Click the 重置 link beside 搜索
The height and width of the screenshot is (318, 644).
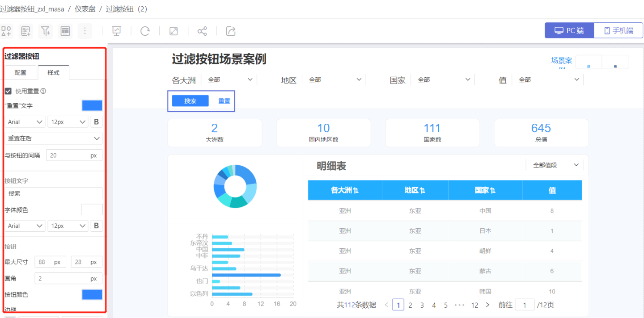pos(224,101)
